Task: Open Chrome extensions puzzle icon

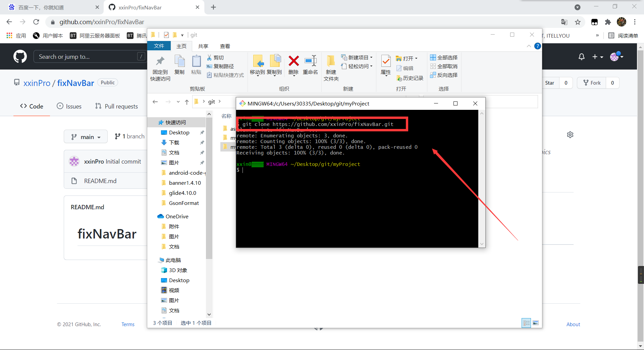Action: pos(608,22)
